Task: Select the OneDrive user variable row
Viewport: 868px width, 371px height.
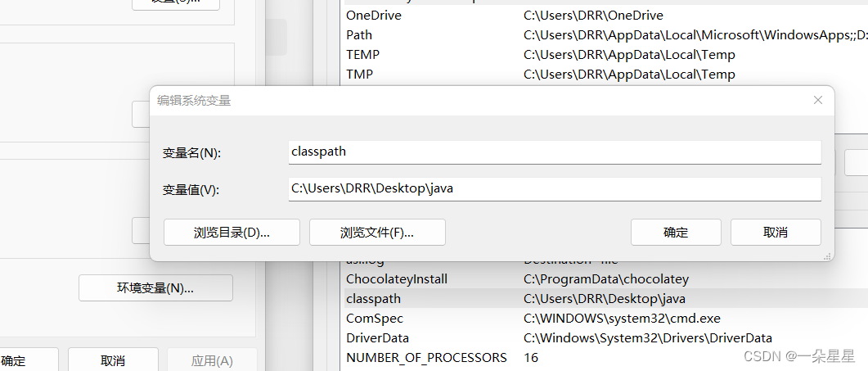Action: coord(605,16)
